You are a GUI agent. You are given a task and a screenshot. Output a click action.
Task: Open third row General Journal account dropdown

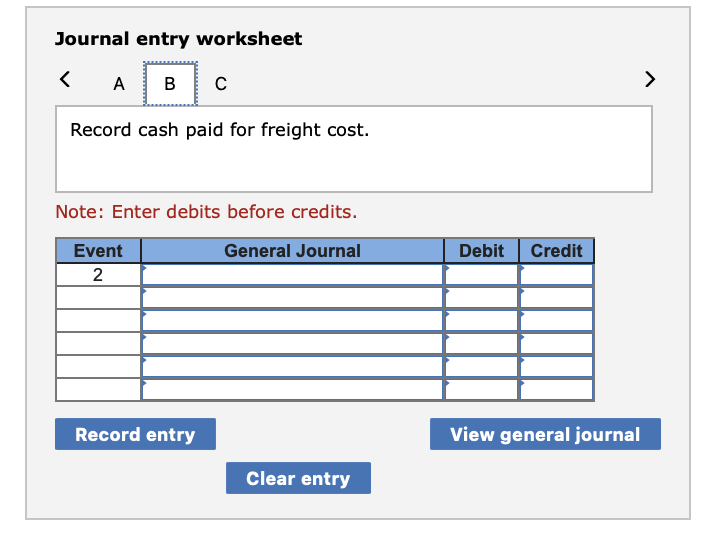[292, 320]
